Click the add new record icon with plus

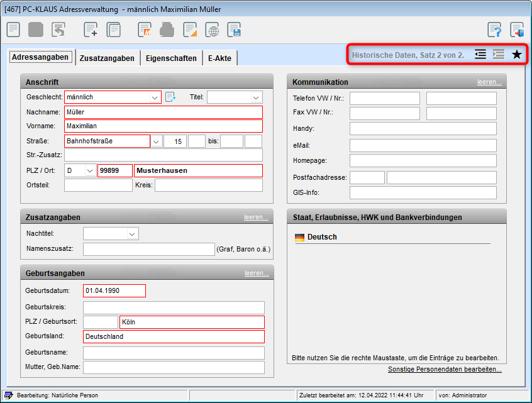coord(91,30)
